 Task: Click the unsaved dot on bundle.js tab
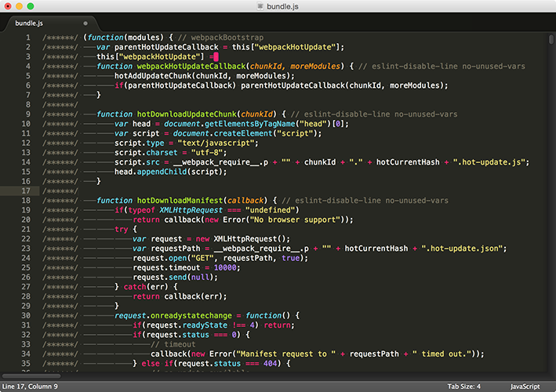[x=85, y=24]
